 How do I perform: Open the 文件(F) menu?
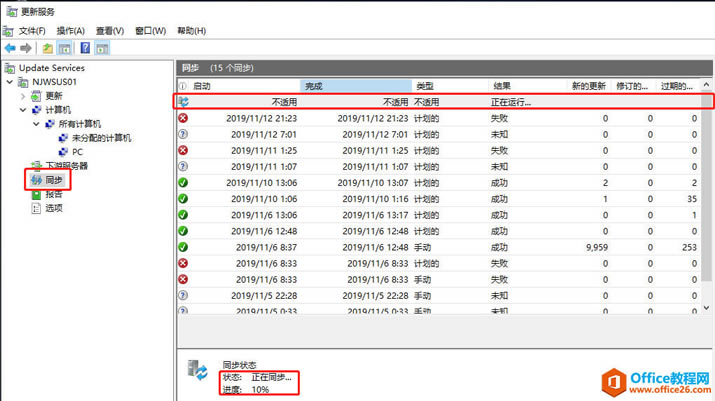(32, 31)
